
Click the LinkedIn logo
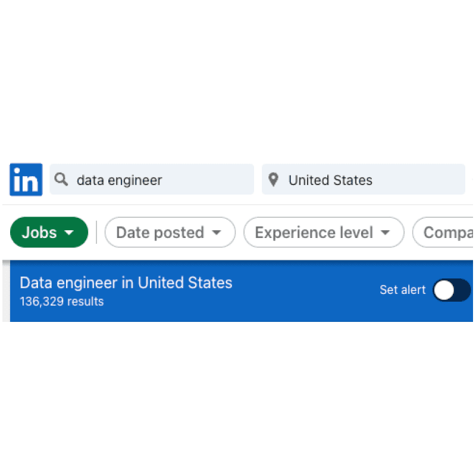coord(26,179)
